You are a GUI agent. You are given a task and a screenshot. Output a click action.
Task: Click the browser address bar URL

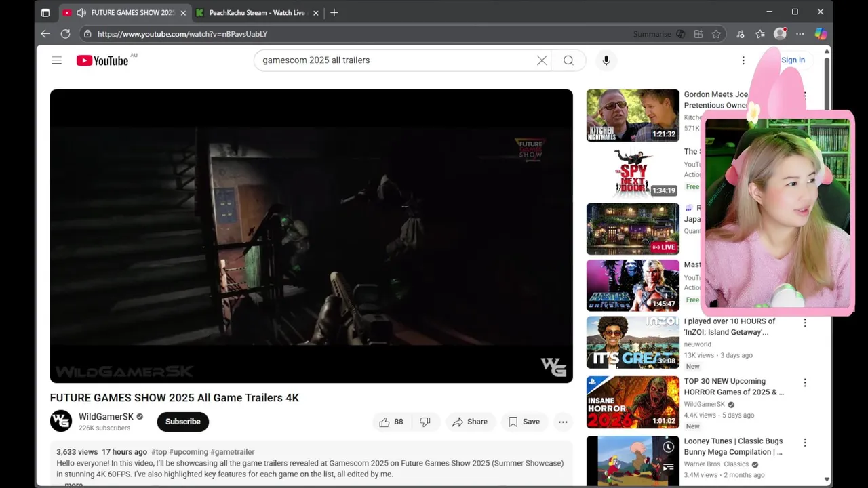182,34
